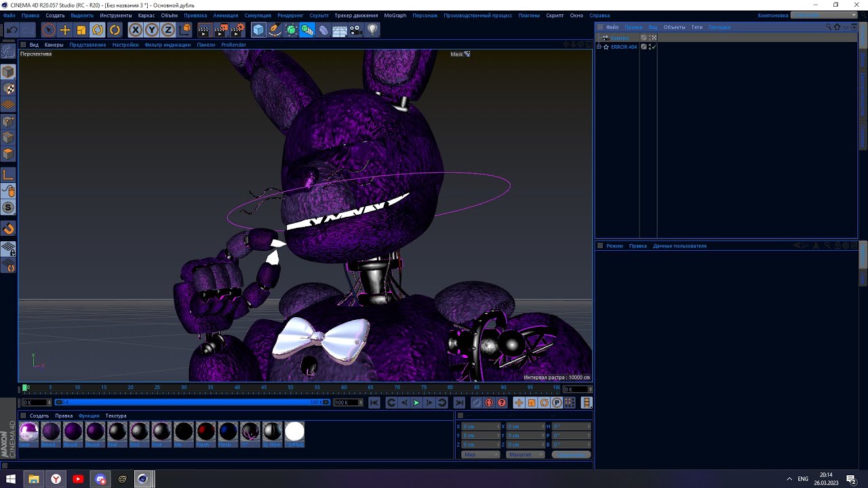868x488 pixels.
Task: Open viewport Камеры menu
Action: click(54, 45)
